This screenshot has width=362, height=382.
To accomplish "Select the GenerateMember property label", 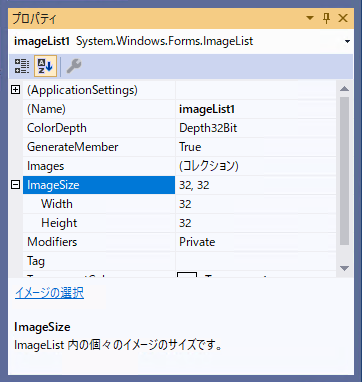I will pos(72,147).
